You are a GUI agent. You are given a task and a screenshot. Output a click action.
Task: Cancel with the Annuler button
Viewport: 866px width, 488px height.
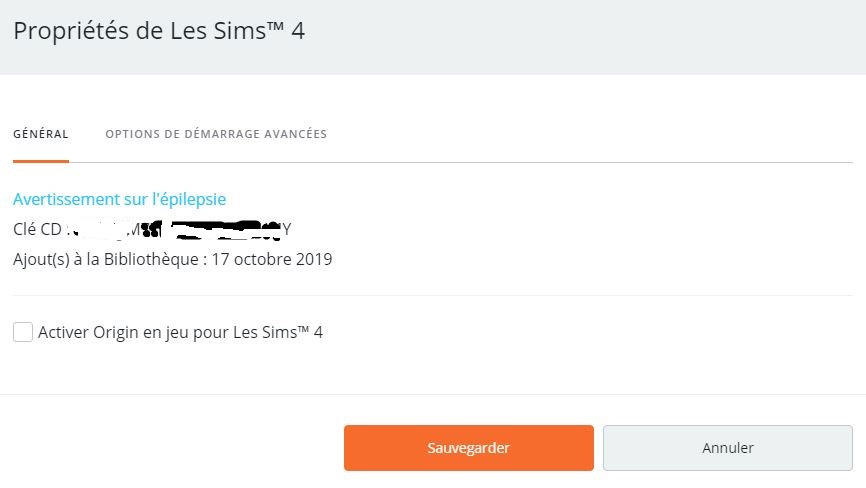pos(727,448)
